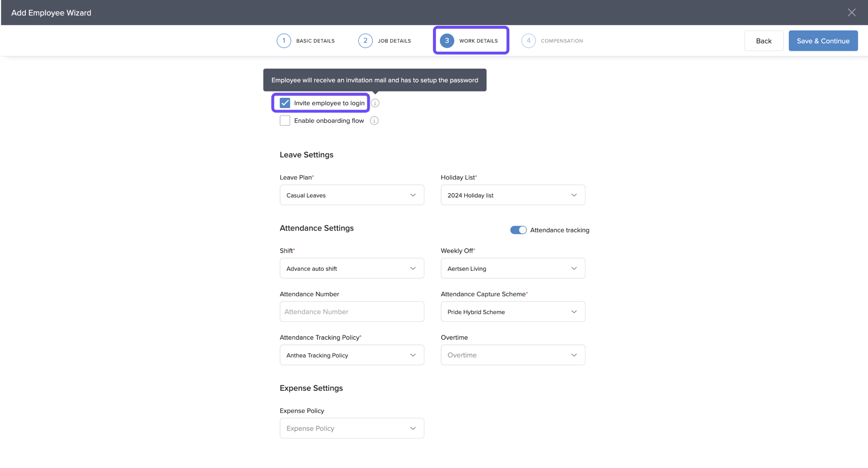Open the Shift dropdown
Viewport: 868px width, 468px height.
coord(352,268)
